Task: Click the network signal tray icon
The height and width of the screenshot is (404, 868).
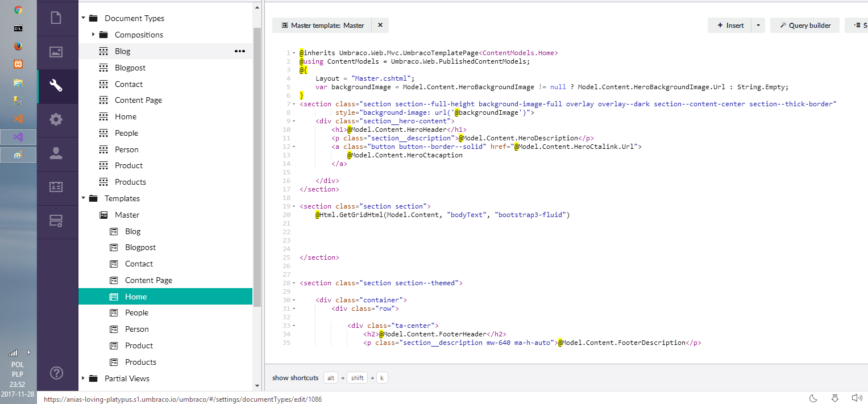Action: click(13, 353)
